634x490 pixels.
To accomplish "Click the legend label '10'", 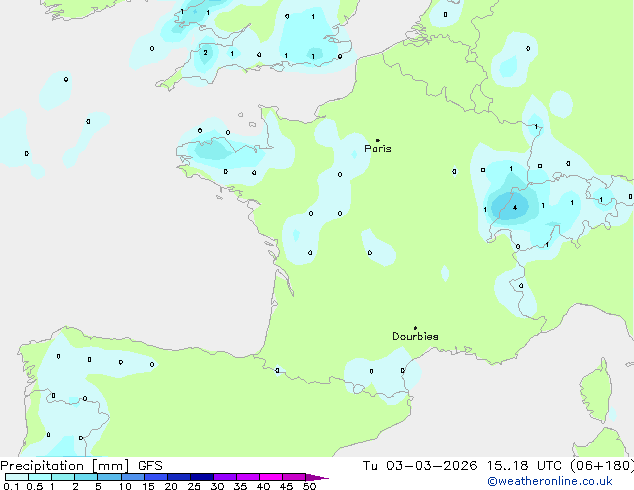I will tap(125, 486).
